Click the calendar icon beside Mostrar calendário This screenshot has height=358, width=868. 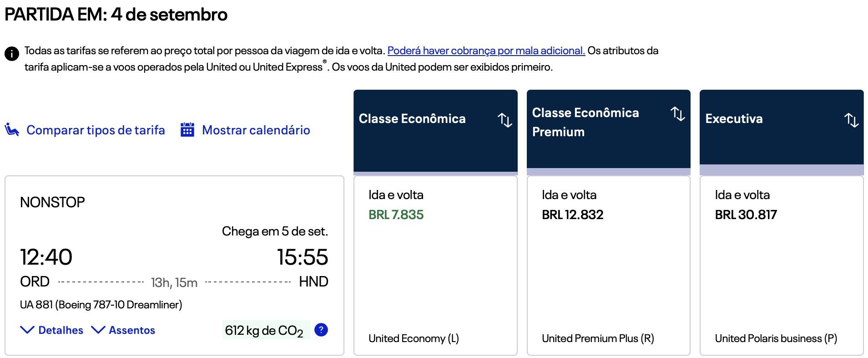(187, 130)
